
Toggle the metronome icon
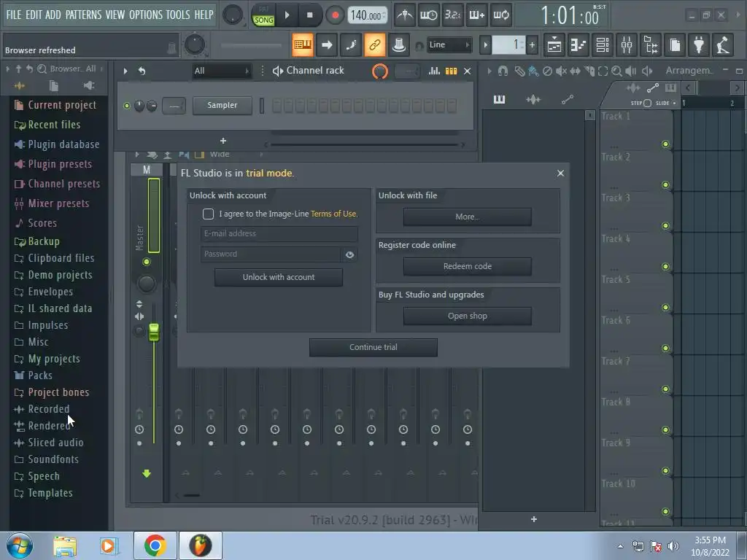pos(405,15)
